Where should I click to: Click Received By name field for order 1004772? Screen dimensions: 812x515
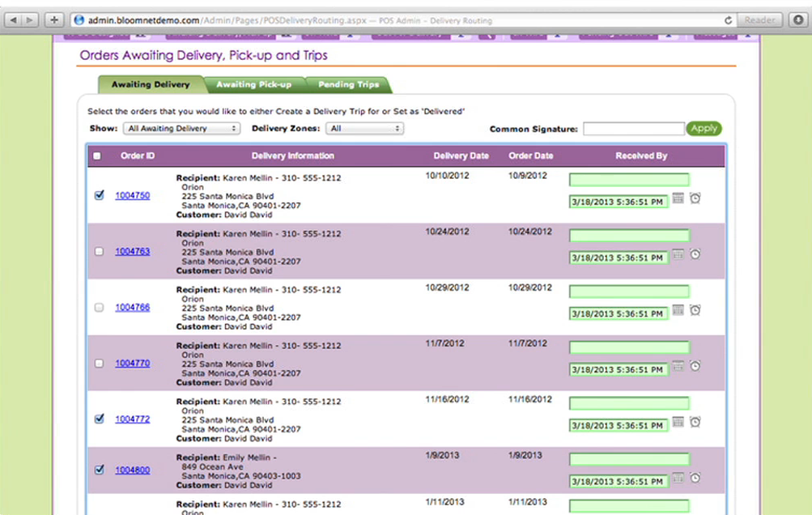tap(629, 403)
